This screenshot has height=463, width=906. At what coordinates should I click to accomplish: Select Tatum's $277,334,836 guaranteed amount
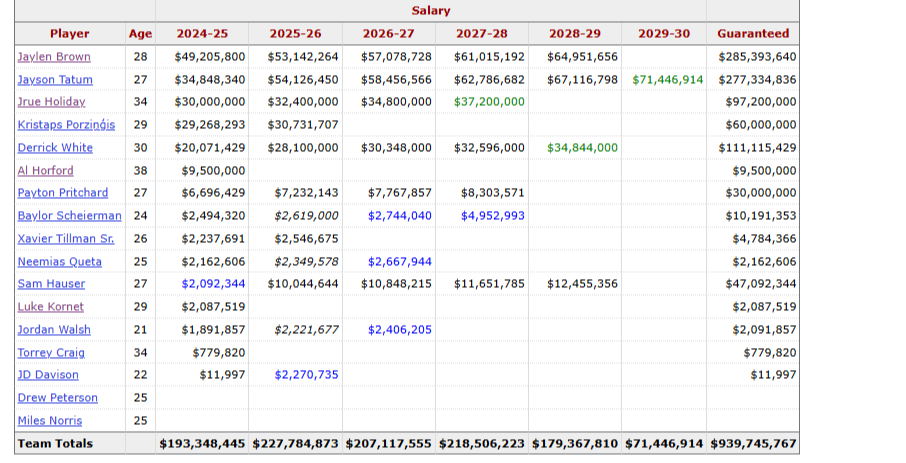click(x=757, y=80)
